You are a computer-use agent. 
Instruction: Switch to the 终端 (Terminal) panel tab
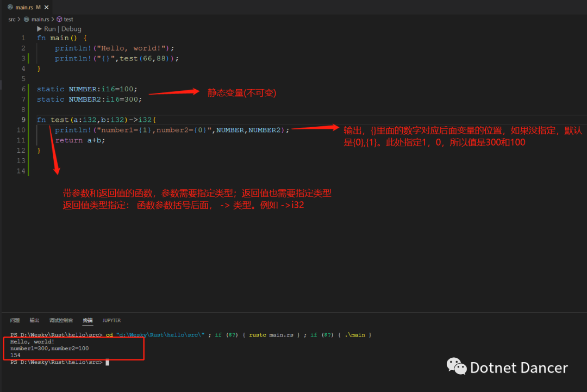click(x=88, y=320)
